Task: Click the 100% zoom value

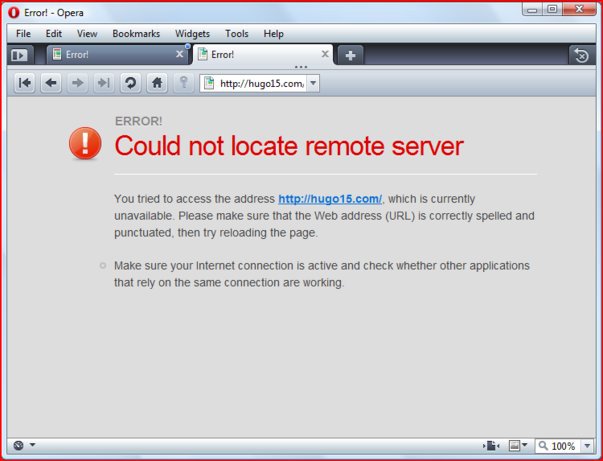Action: [x=563, y=446]
